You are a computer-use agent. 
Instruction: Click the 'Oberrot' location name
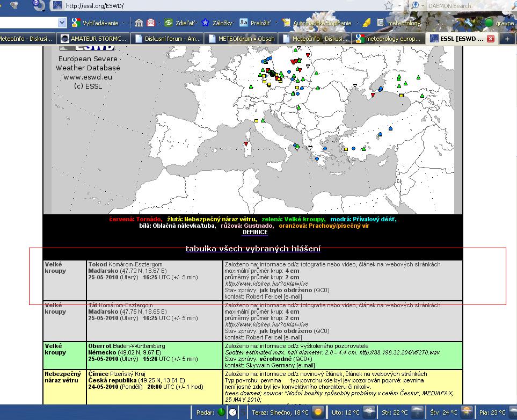click(x=100, y=346)
